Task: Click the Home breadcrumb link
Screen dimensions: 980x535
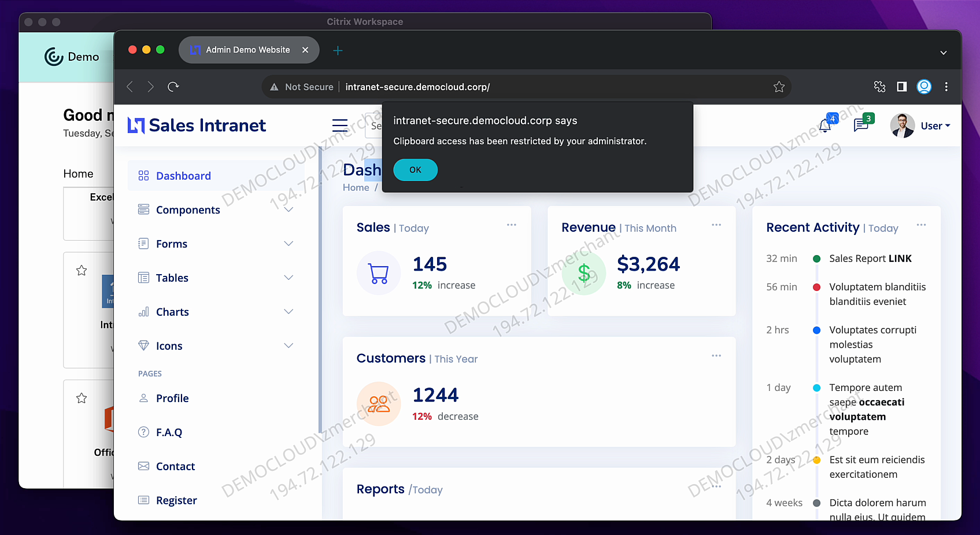Action: point(356,187)
